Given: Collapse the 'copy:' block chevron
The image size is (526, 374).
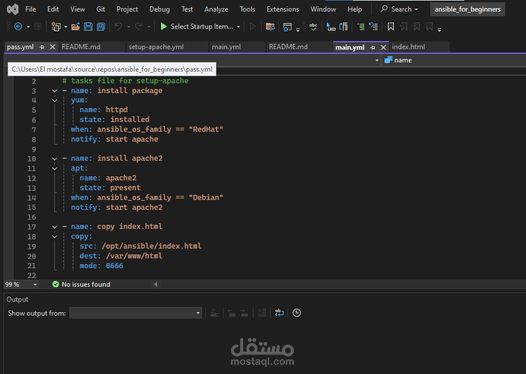Looking at the screenshot, I should point(54,237).
